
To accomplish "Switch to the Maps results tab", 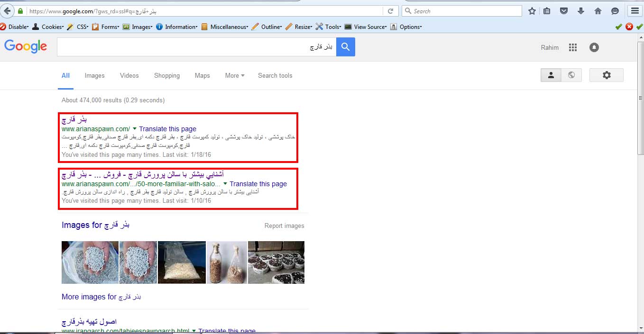I will click(x=202, y=75).
